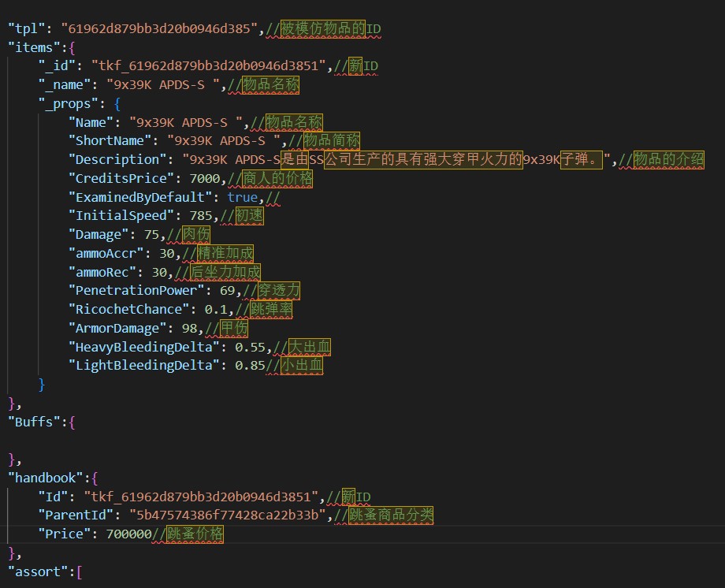Click the HeavyBleedingDelta value 0.55
Screen dimensions: 725x588
250,348
